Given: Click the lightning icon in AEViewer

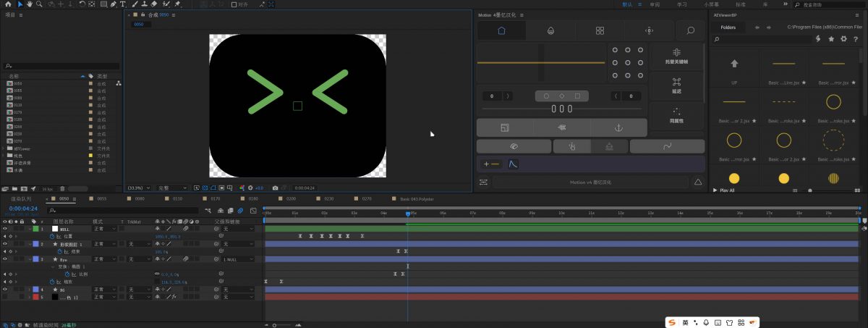Looking at the screenshot, I should [x=818, y=38].
